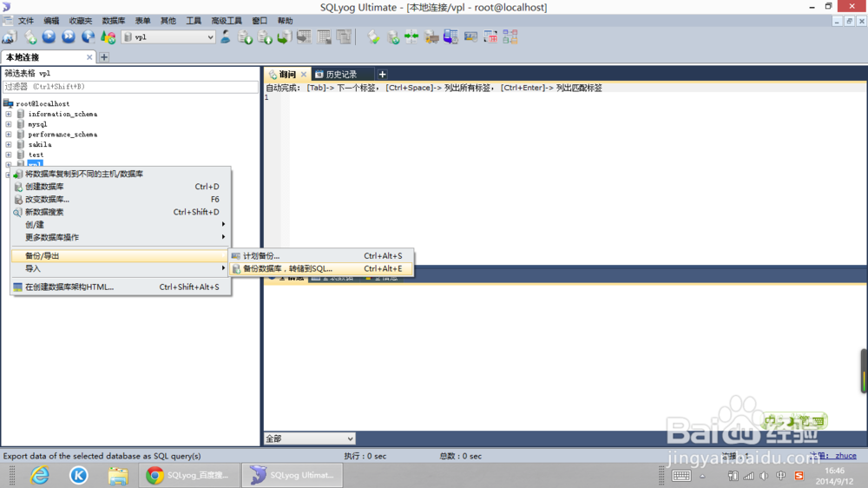
Task: Open the 文件 menu
Action: click(26, 21)
